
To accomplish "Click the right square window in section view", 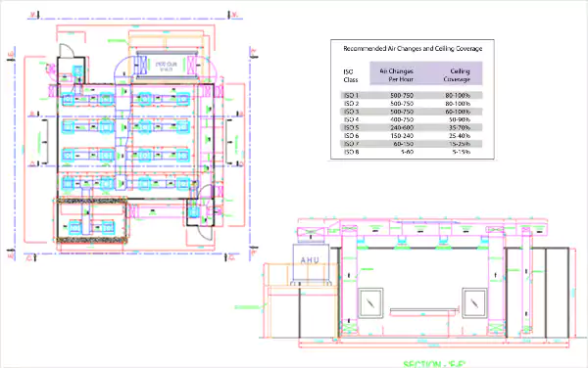I will 474,302.
